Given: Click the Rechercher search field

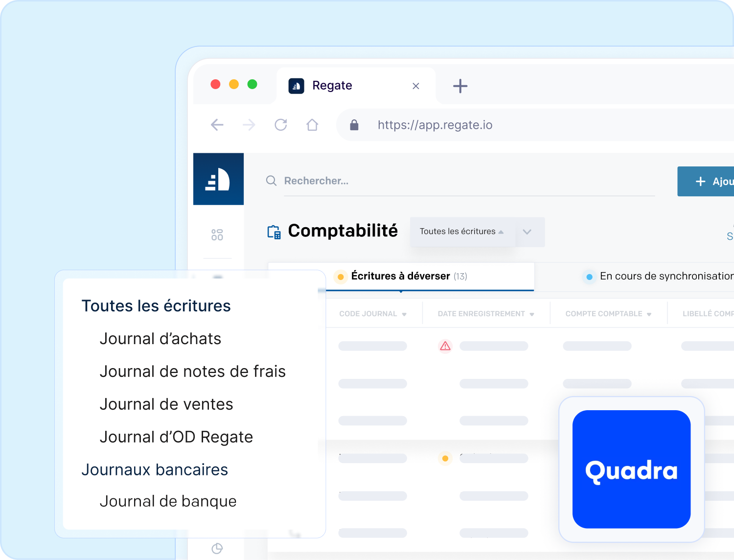Looking at the screenshot, I should [x=469, y=181].
